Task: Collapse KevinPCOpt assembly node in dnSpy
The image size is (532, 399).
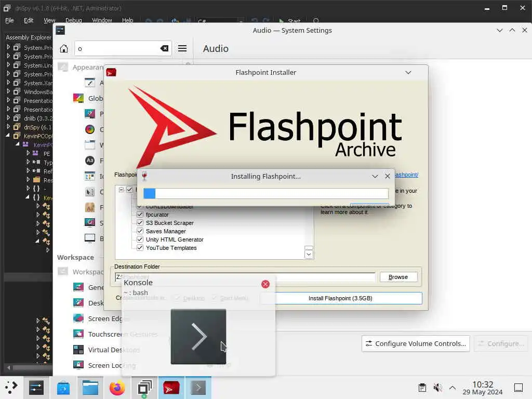Action: coord(8,135)
